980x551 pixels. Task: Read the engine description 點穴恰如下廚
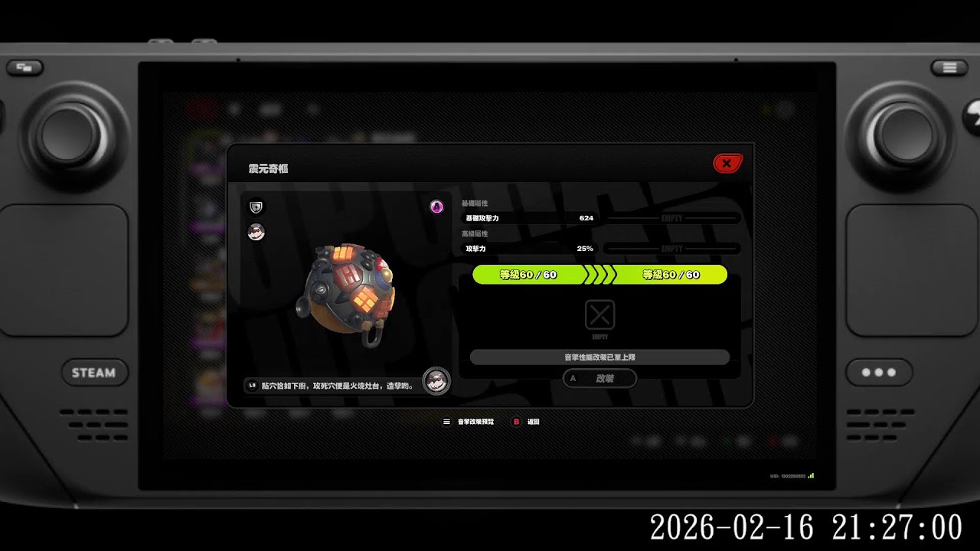click(x=338, y=386)
